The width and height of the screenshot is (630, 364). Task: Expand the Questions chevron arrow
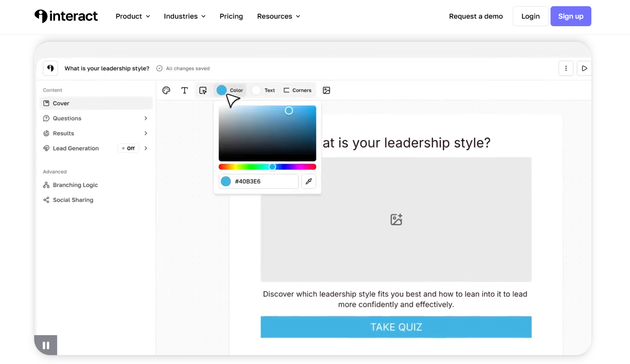[146, 119]
